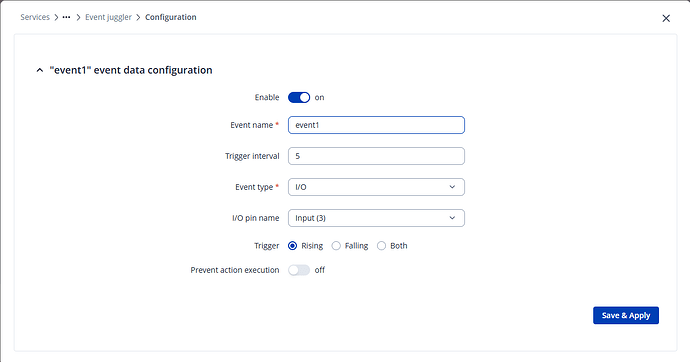This screenshot has width=690, height=362.
Task: Turn off the Enable switch
Action: 299,97
